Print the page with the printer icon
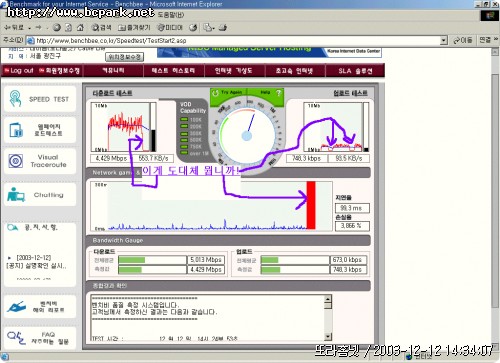 pyautogui.click(x=223, y=28)
